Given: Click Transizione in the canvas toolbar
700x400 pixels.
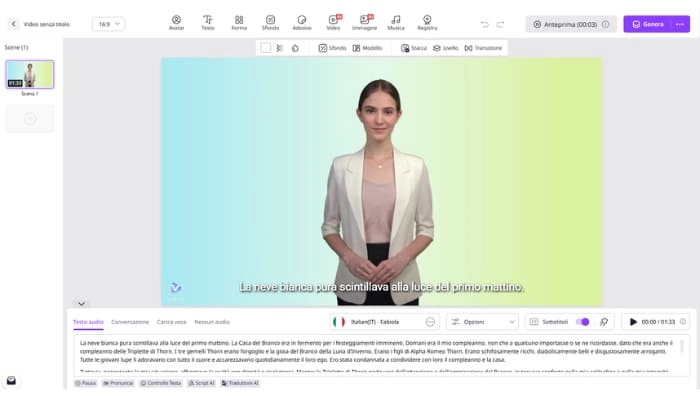Looking at the screenshot, I should tap(483, 48).
